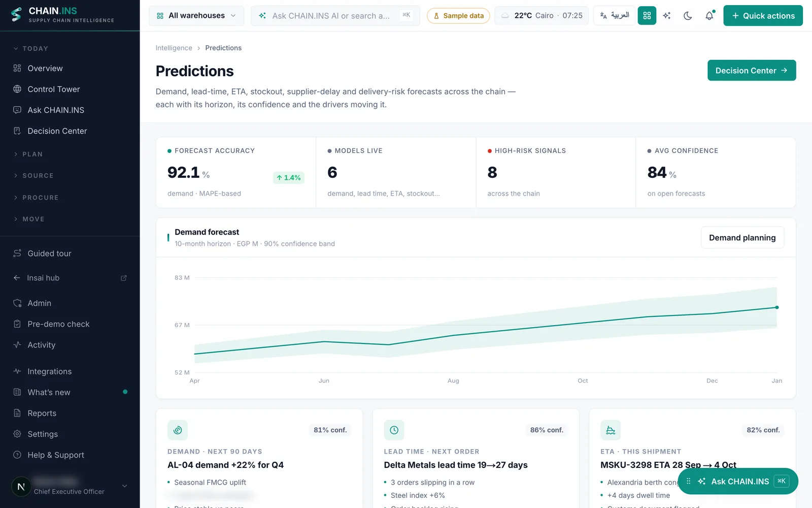The width and height of the screenshot is (812, 508).
Task: Click the Forecast accuracy 1.4% trend badge
Action: [289, 177]
